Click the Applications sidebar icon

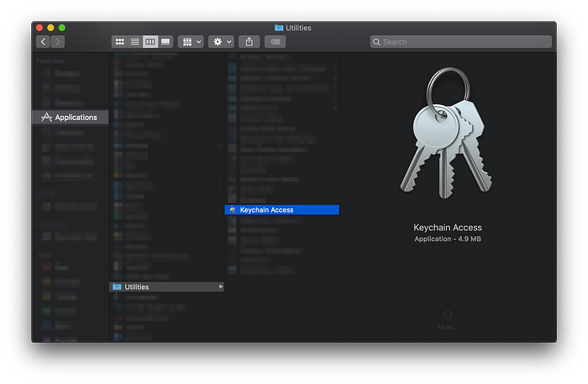tap(46, 118)
